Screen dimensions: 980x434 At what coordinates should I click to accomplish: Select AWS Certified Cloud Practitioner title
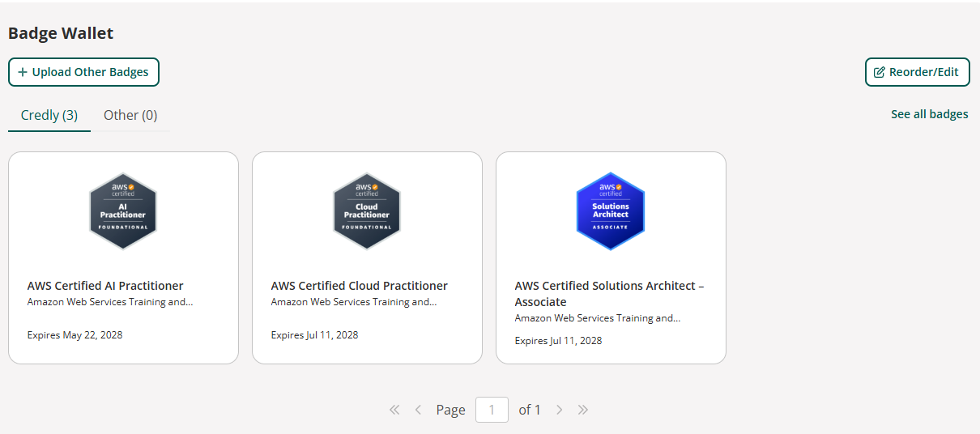point(360,286)
